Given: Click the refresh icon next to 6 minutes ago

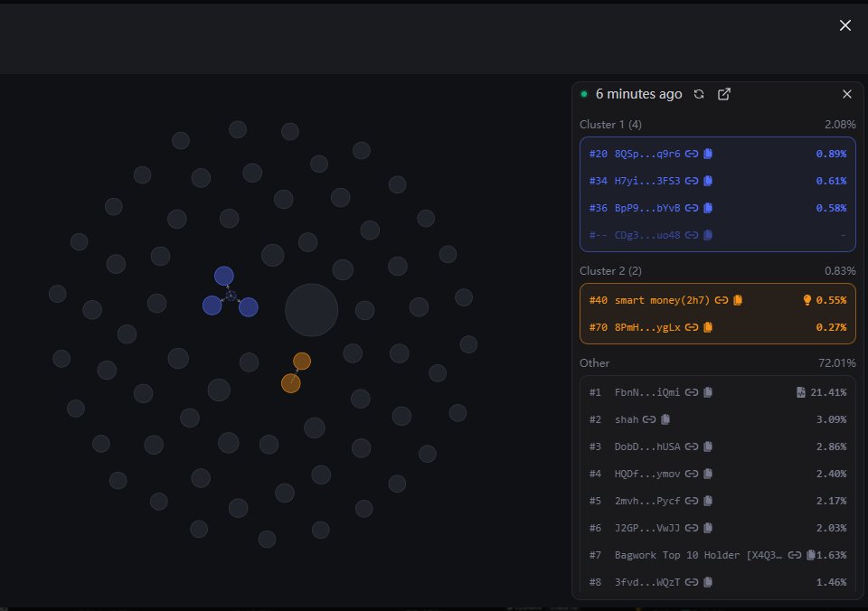Looking at the screenshot, I should [x=699, y=94].
